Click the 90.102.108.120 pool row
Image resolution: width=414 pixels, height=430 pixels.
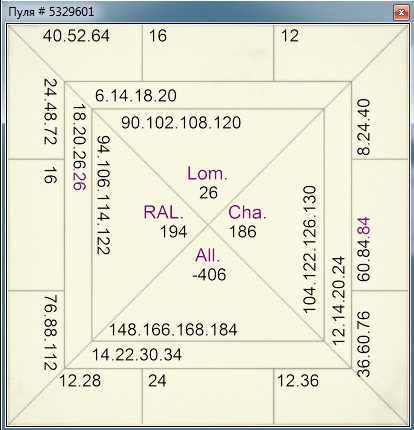pos(181,123)
